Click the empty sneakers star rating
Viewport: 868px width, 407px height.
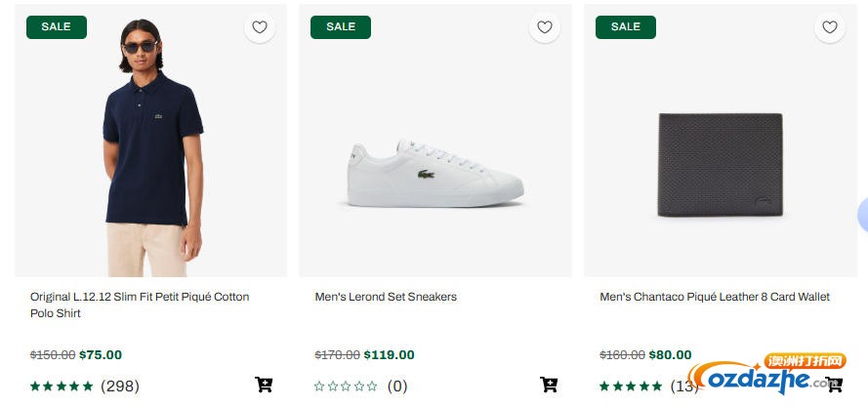pos(346,387)
